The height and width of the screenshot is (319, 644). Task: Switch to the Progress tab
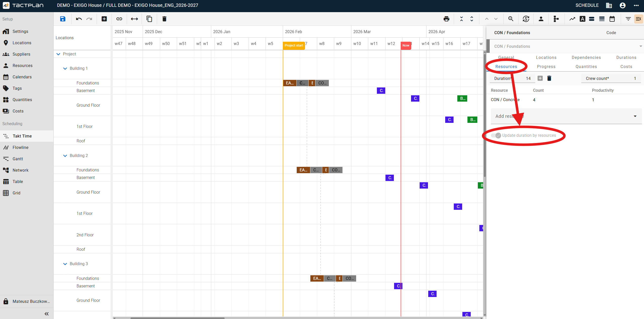(546, 67)
